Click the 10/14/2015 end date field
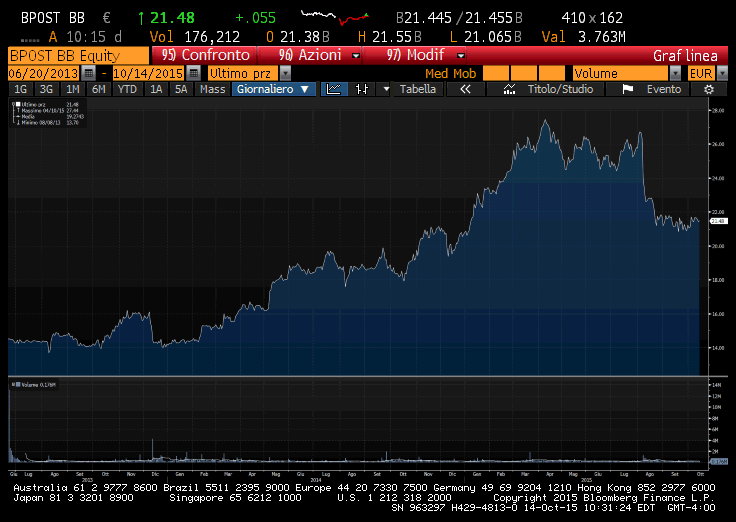 click(148, 73)
